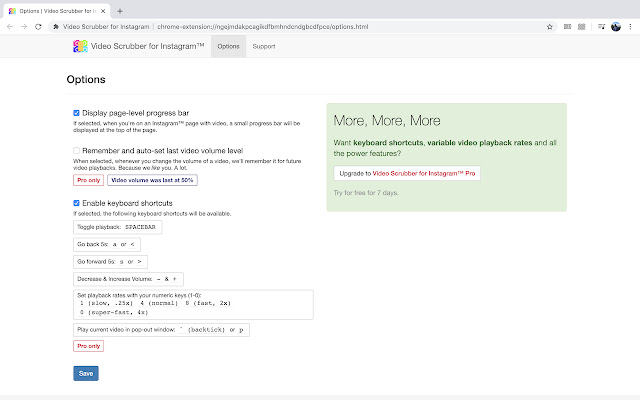Open the Support nav tab
This screenshot has width=640, height=400.
coord(264,46)
